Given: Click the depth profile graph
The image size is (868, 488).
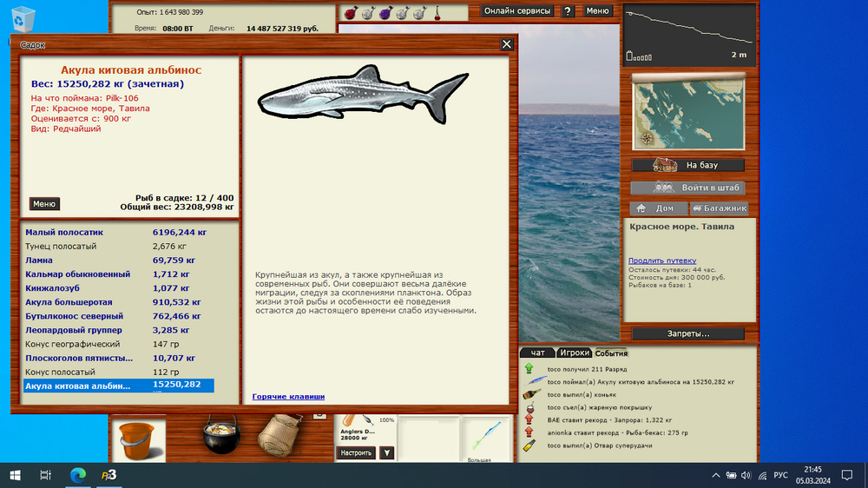Looking at the screenshot, I should tap(689, 36).
